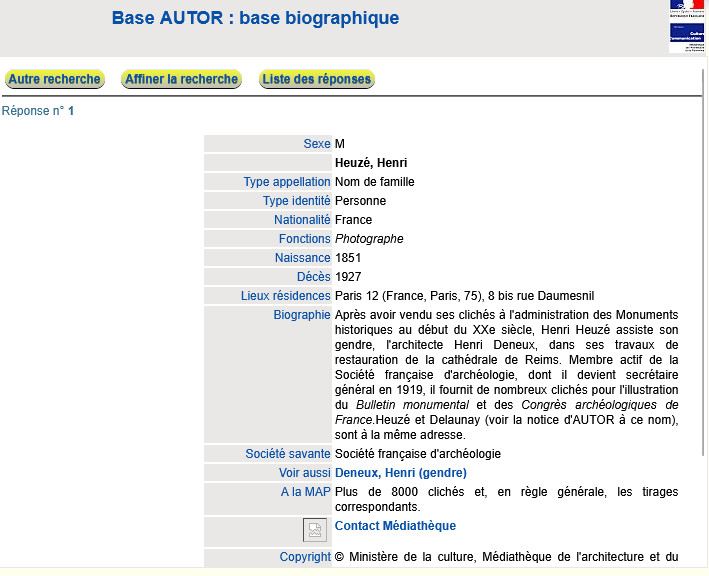Click the Fonctions value Photographe

pyautogui.click(x=369, y=239)
